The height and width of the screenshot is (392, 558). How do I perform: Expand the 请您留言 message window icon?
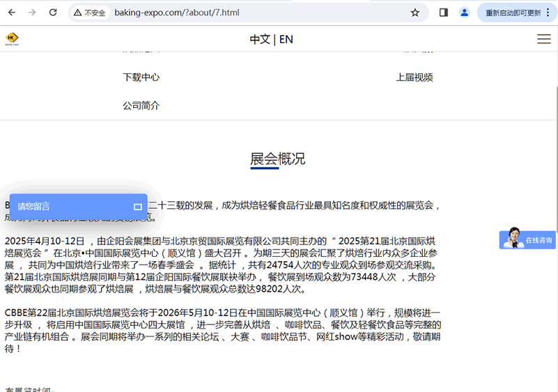pos(138,207)
